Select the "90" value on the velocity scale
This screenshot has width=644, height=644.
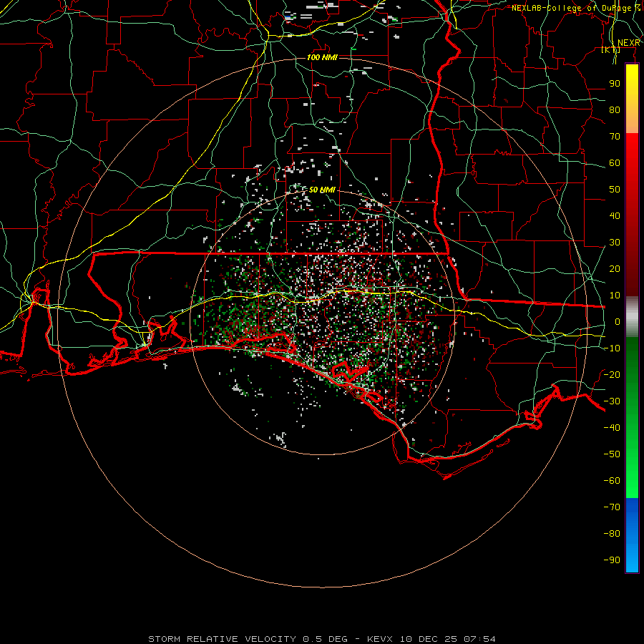coord(615,84)
